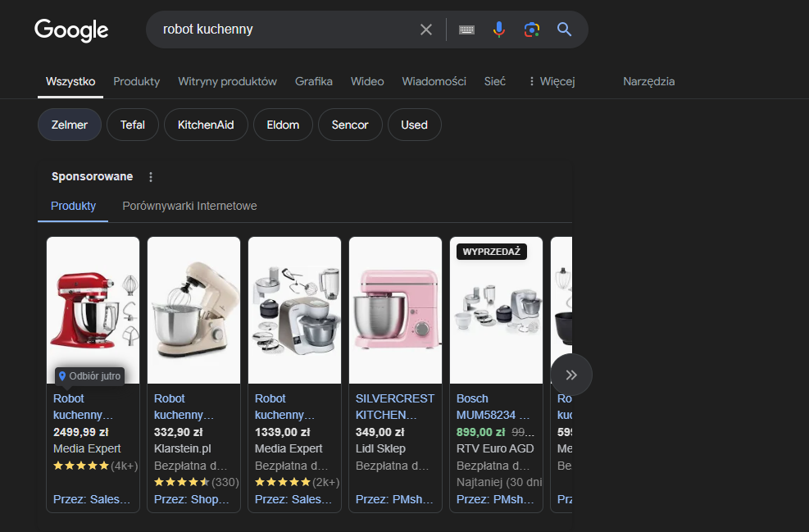Click RTV Euro AGD seller name

pos(495,449)
